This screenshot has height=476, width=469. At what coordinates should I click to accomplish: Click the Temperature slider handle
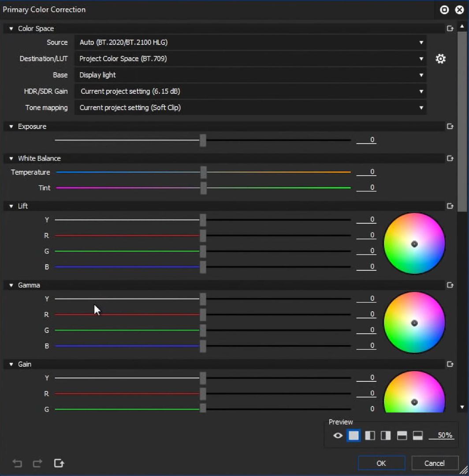point(204,172)
